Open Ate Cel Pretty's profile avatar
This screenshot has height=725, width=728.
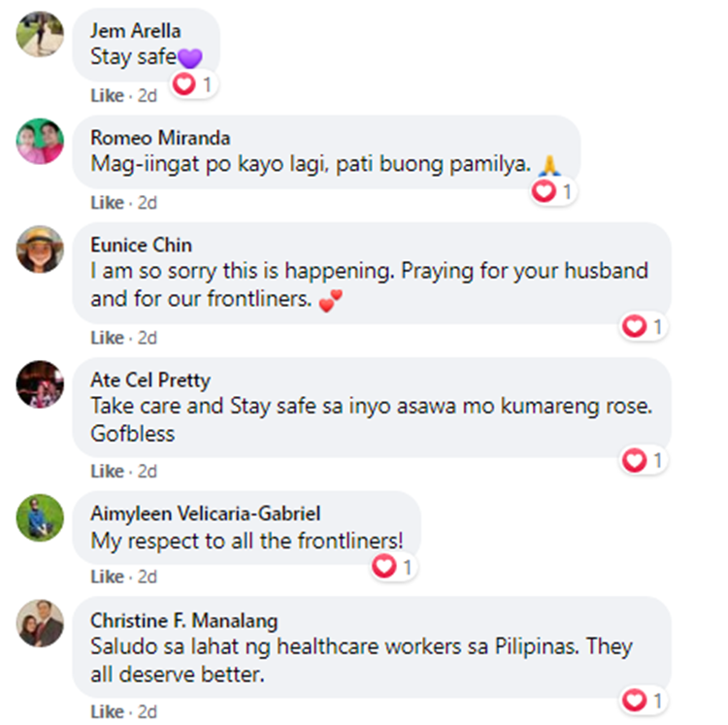[40, 383]
